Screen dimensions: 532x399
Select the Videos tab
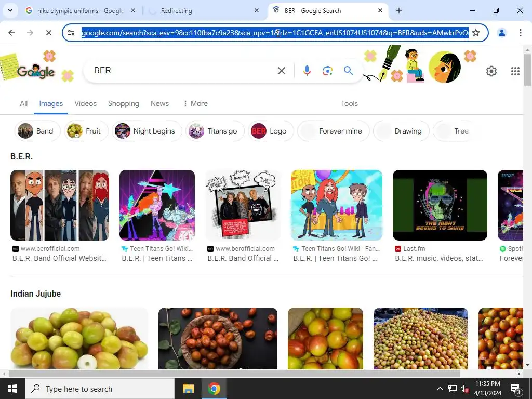click(86, 103)
